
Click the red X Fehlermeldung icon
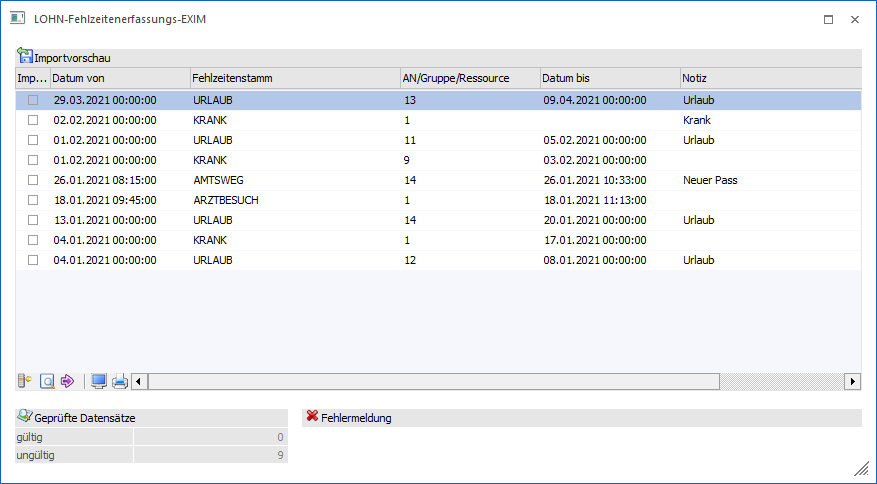point(312,416)
